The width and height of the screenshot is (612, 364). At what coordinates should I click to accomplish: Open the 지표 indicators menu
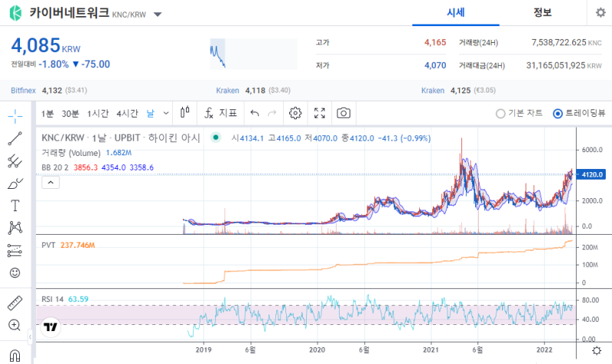click(220, 113)
